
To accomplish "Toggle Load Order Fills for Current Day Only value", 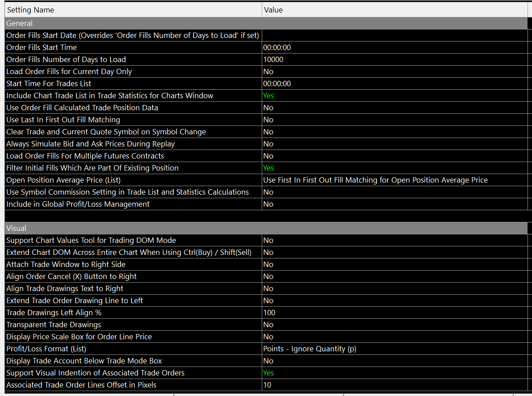I will point(394,71).
